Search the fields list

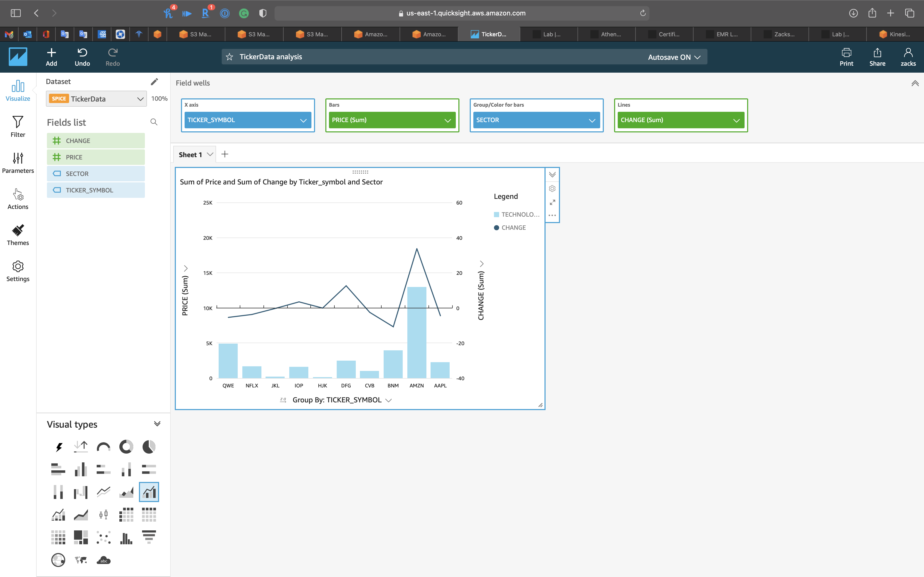click(x=154, y=122)
